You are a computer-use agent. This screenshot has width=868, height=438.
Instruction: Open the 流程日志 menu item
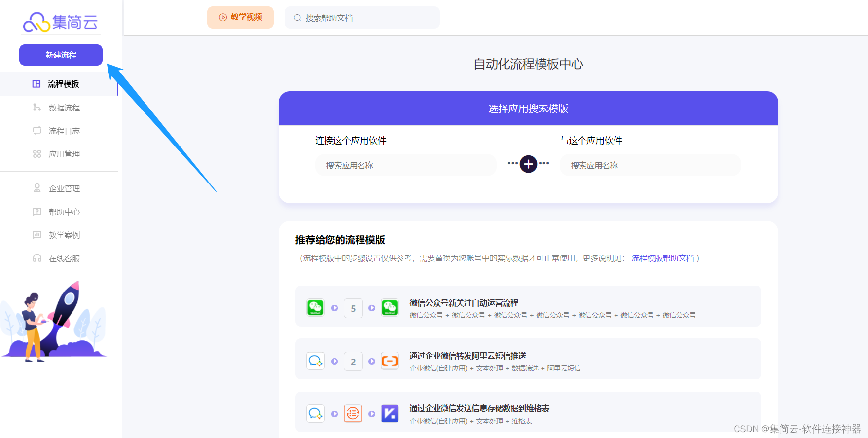(x=59, y=131)
